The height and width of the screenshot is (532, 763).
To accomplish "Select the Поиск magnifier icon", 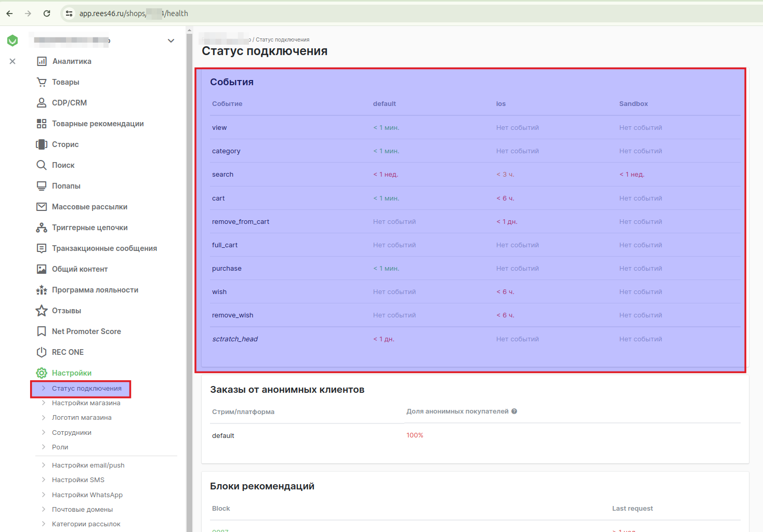I will pos(42,165).
